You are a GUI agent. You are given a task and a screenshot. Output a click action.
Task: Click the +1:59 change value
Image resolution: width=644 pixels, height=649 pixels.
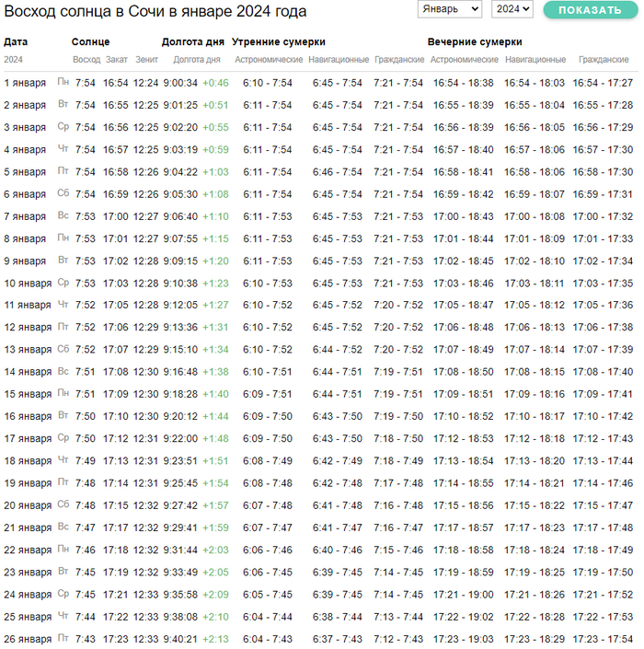tap(215, 528)
